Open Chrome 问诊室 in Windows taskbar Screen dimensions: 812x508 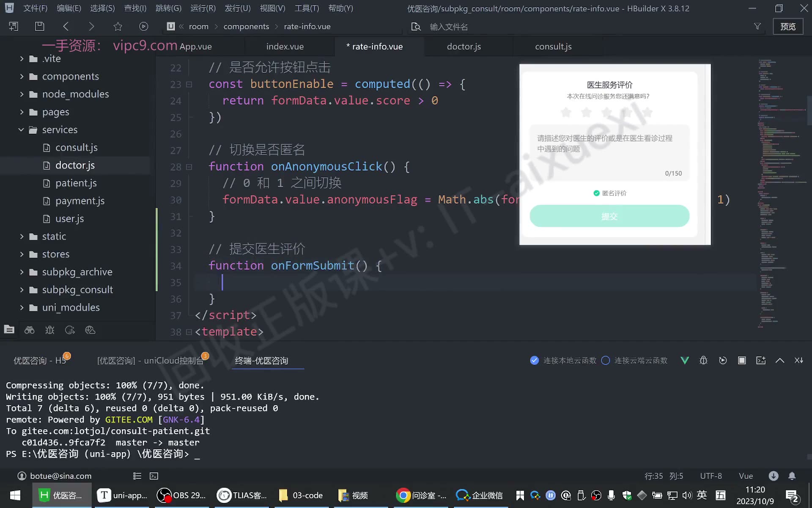(x=421, y=495)
